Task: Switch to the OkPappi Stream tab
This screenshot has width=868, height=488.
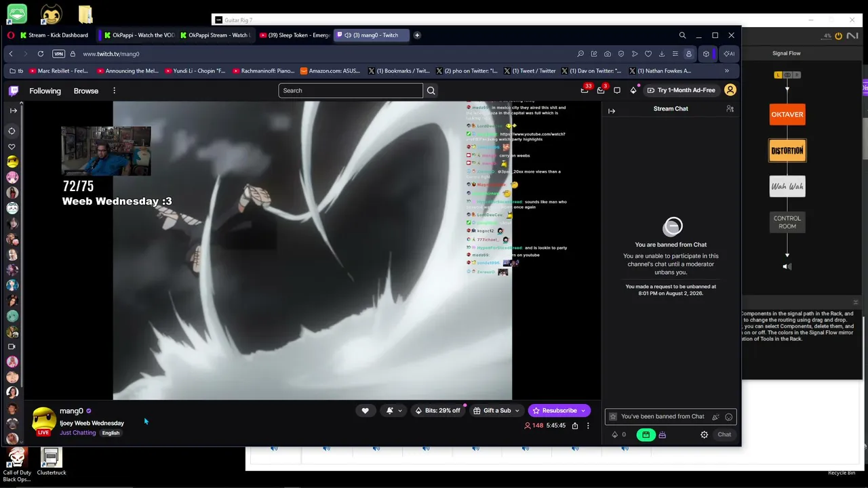Action: click(x=216, y=35)
